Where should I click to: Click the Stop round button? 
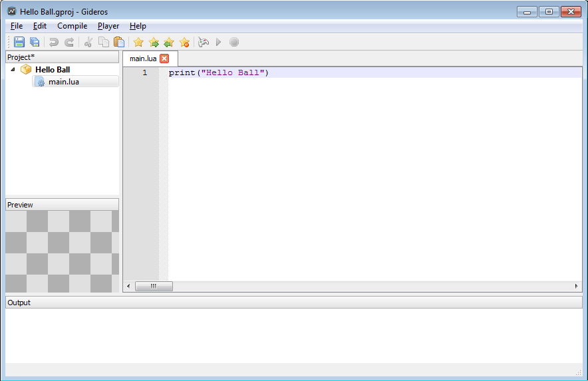point(234,42)
